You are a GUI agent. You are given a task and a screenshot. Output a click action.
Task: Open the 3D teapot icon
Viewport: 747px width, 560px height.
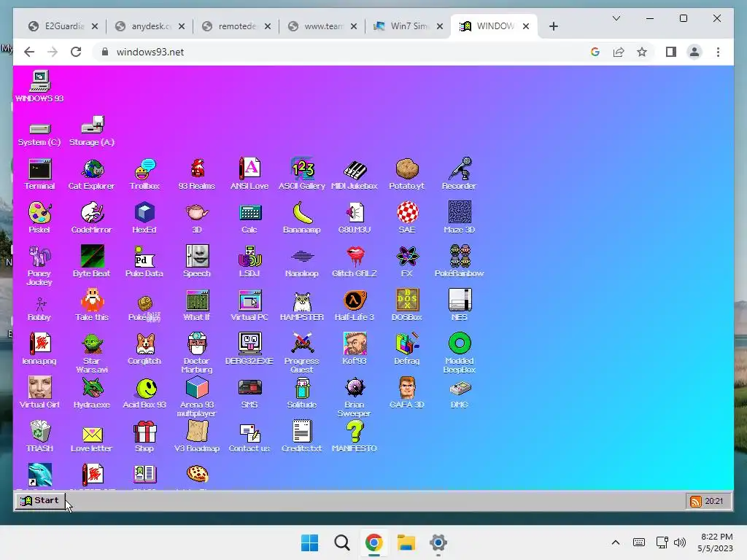197,218
